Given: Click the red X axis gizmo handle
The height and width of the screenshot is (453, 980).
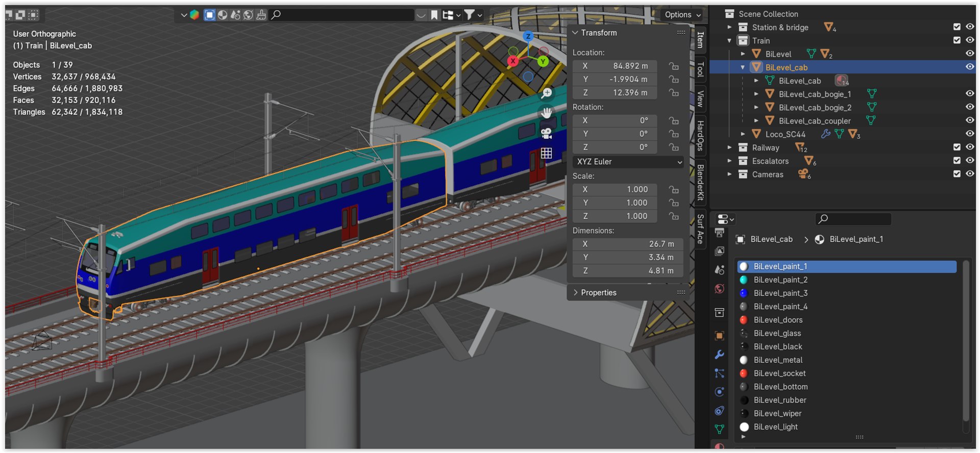Looking at the screenshot, I should (x=513, y=61).
